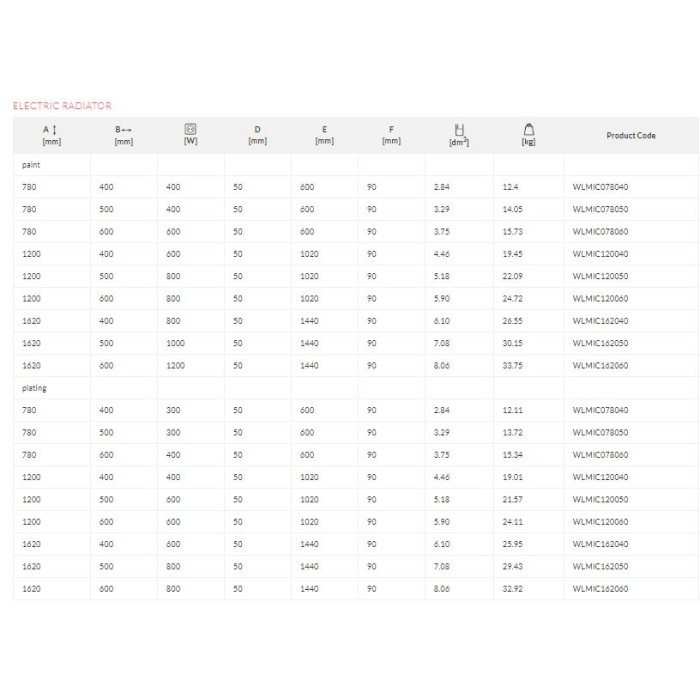Click the ELECTRIC RADIATOR heading

pos(62,106)
